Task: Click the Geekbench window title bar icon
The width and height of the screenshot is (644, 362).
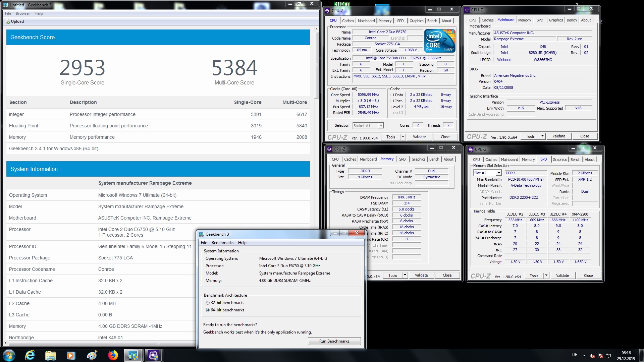Action: pyautogui.click(x=5, y=5)
